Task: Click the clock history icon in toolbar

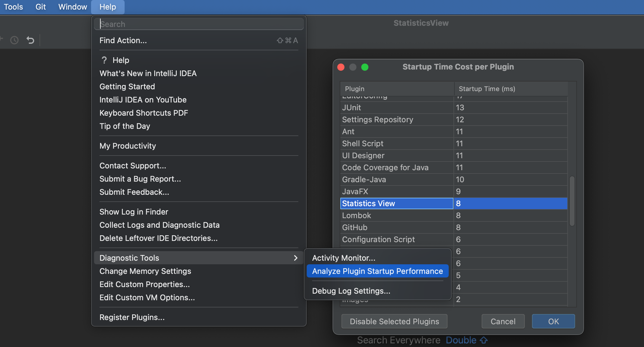Action: 14,40
